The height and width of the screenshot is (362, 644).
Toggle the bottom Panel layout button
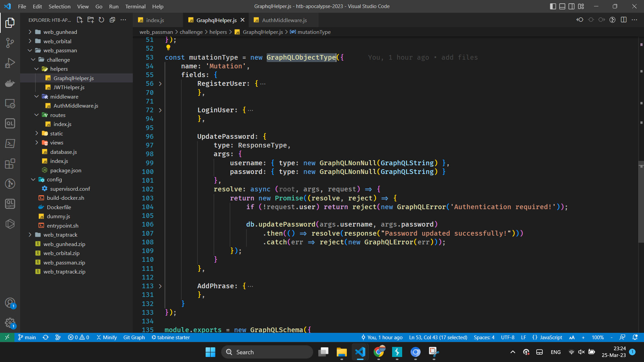tap(562, 6)
